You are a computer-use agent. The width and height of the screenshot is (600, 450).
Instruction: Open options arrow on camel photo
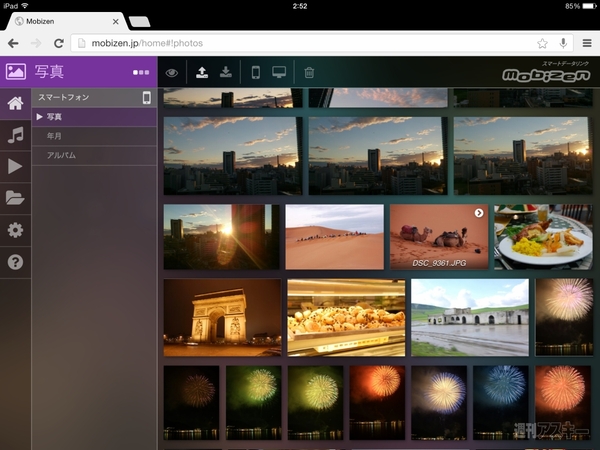pos(479,213)
